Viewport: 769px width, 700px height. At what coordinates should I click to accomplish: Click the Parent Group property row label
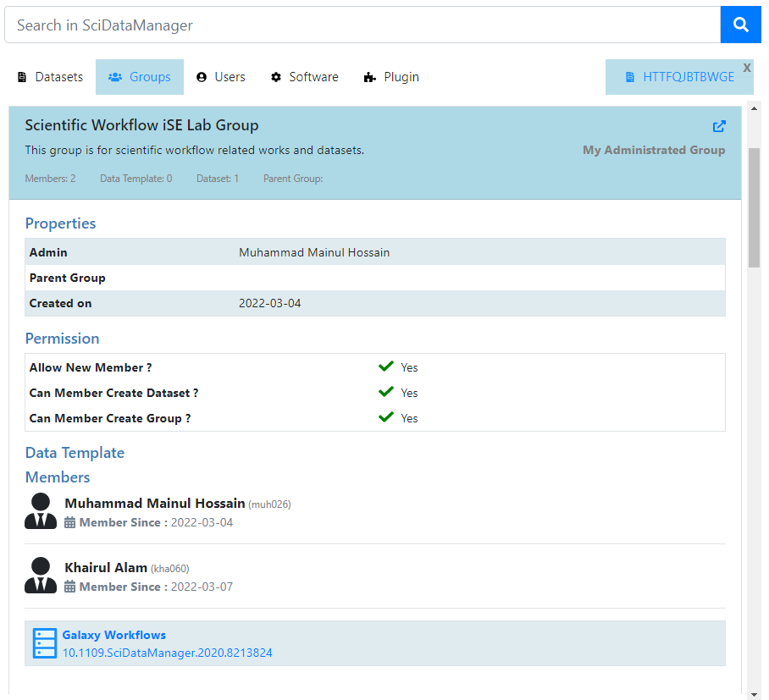(x=68, y=278)
